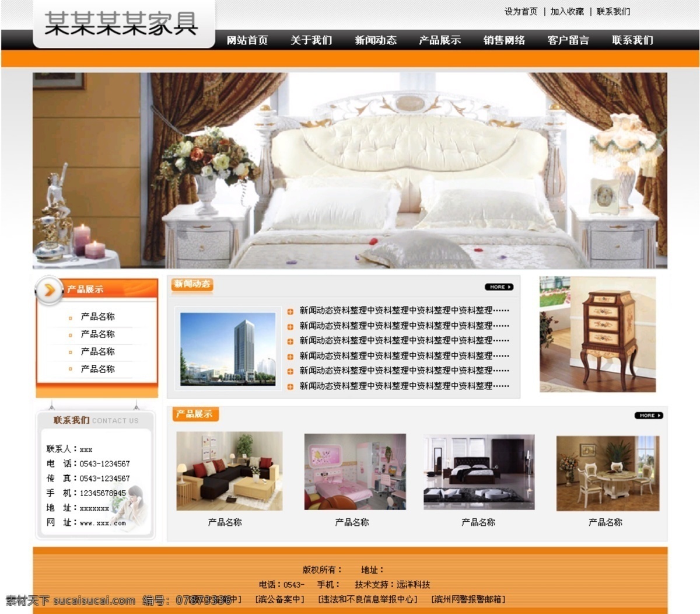The height and width of the screenshot is (614, 700).
Task: Select the third 产品名称 in the sidebar list
Action: [x=98, y=352]
